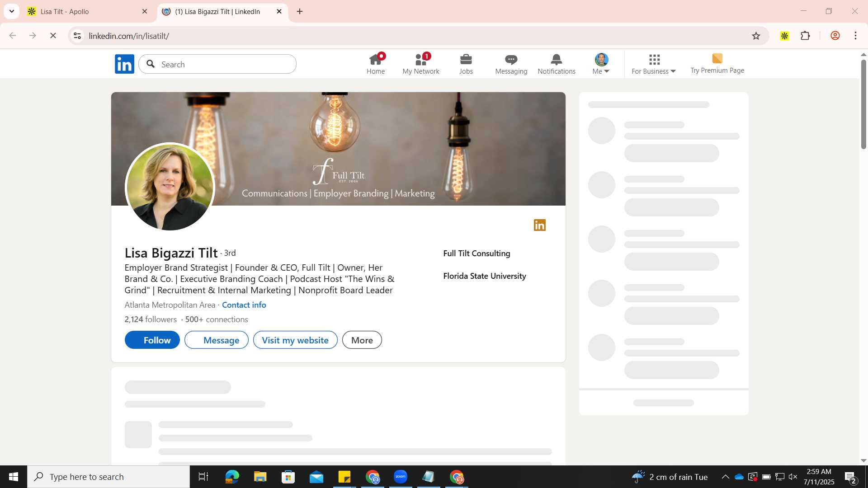
Task: Switch to the Lisa Tilt - Apollo tab
Action: [x=87, y=12]
